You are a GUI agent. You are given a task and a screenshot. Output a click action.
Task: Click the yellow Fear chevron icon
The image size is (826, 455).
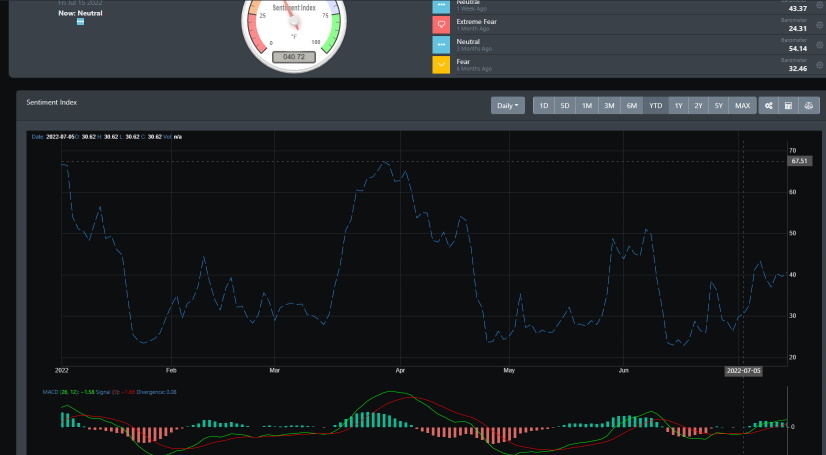coord(441,65)
